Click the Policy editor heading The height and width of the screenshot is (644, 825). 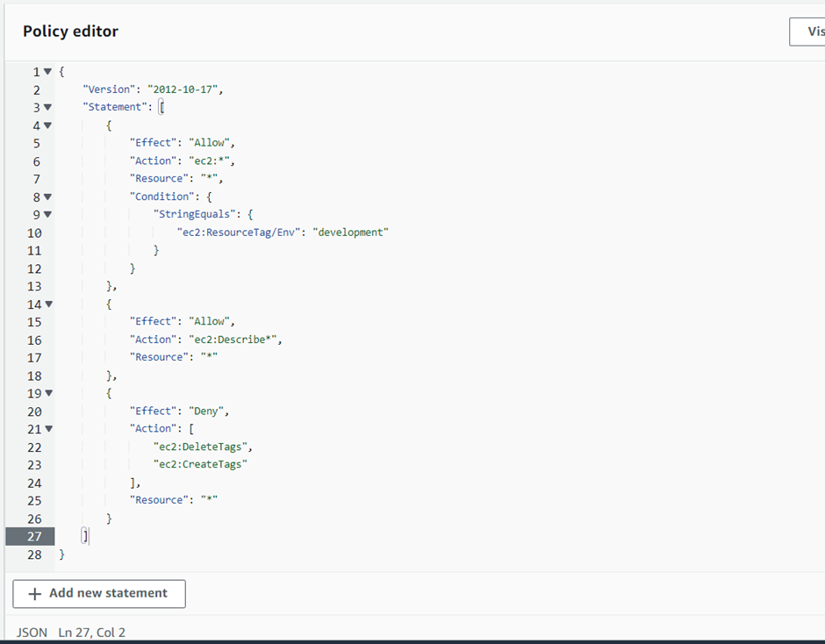point(70,31)
